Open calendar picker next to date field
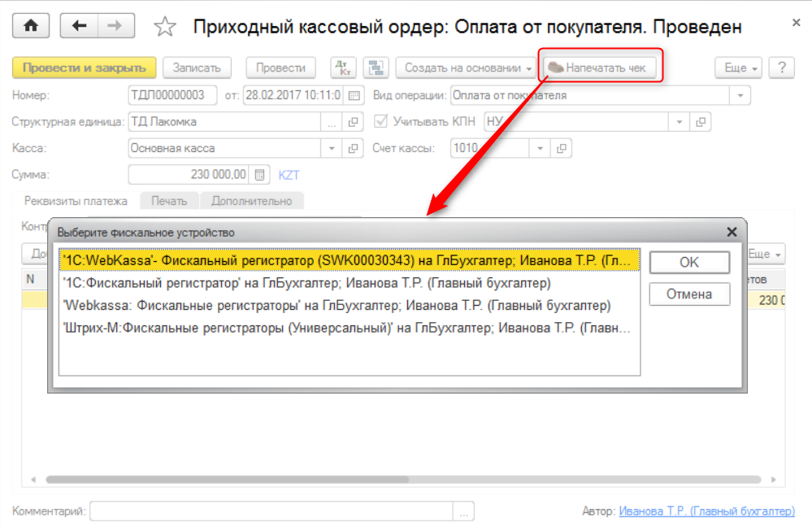The image size is (812, 531). 353,96
